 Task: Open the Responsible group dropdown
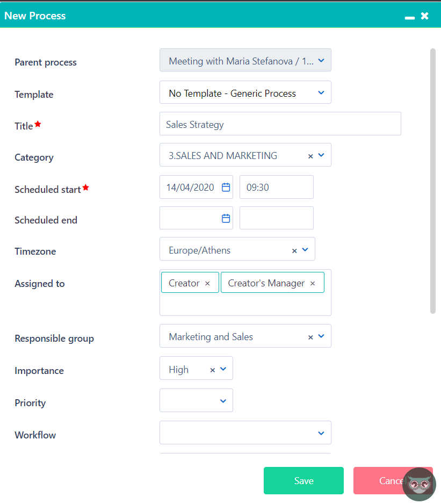pos(321,336)
